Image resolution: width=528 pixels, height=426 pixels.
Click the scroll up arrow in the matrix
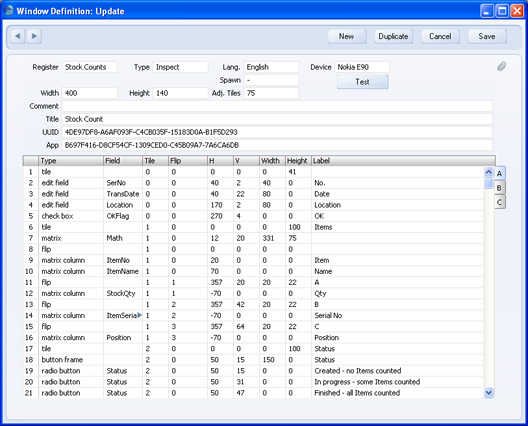coord(489,172)
